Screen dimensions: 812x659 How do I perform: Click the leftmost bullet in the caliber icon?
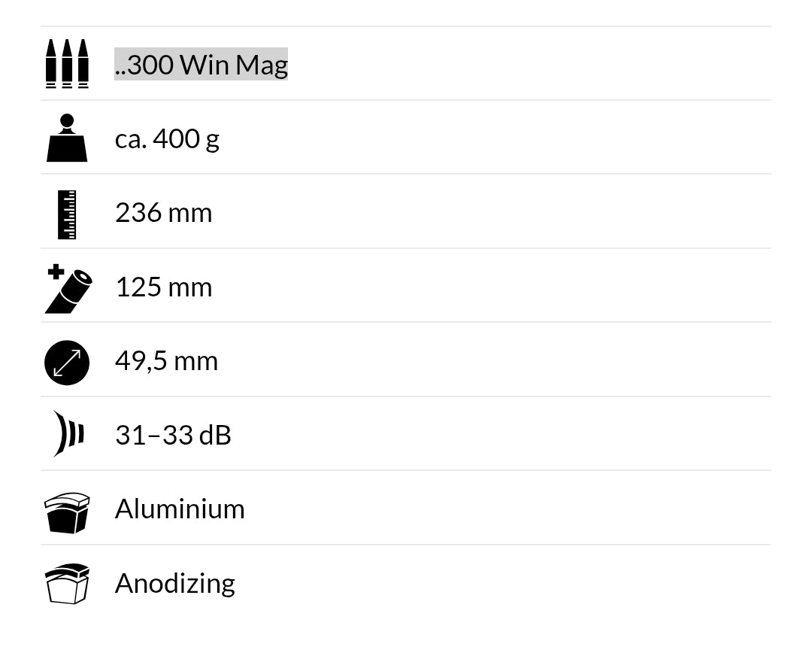[x=51, y=64]
